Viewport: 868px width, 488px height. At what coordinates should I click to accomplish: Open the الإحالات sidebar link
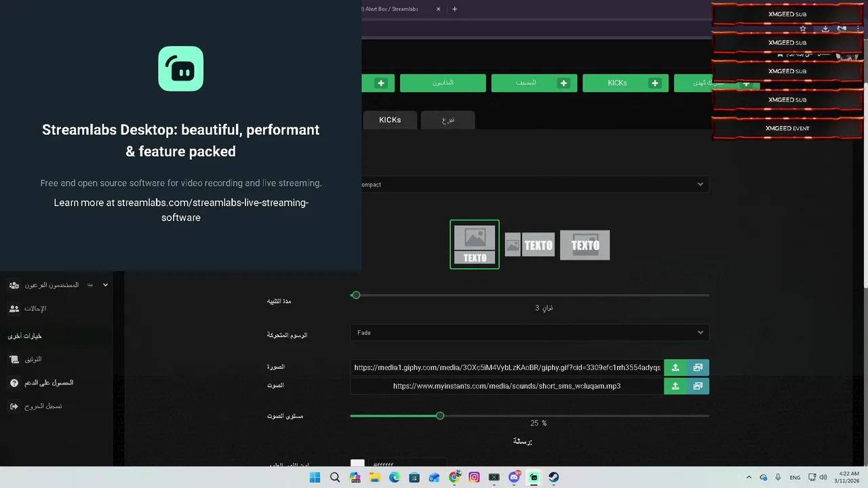click(x=35, y=308)
